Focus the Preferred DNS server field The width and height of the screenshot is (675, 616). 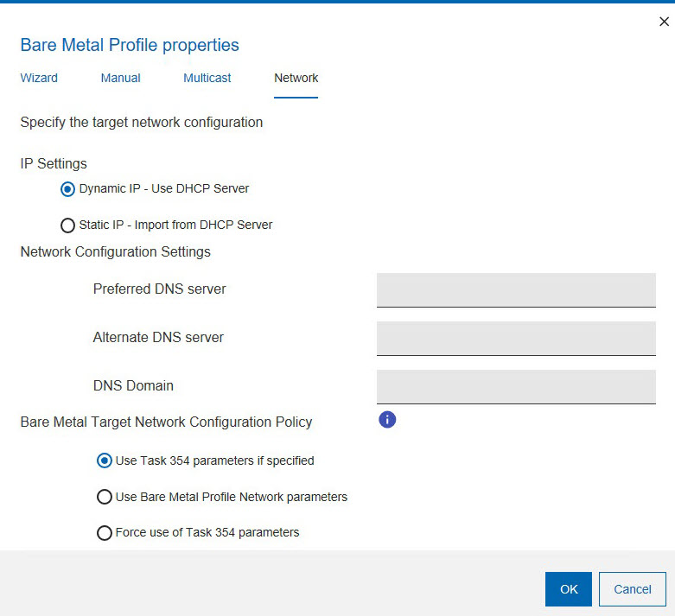point(516,289)
